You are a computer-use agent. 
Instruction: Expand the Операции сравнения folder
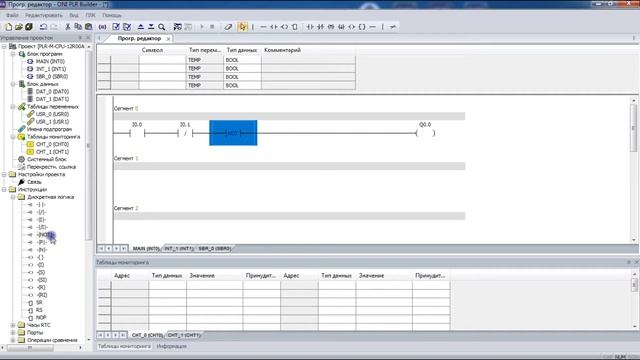(13, 340)
